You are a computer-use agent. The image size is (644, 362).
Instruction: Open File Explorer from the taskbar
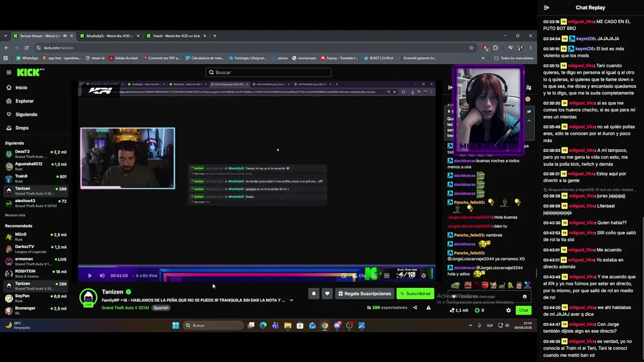point(288,325)
